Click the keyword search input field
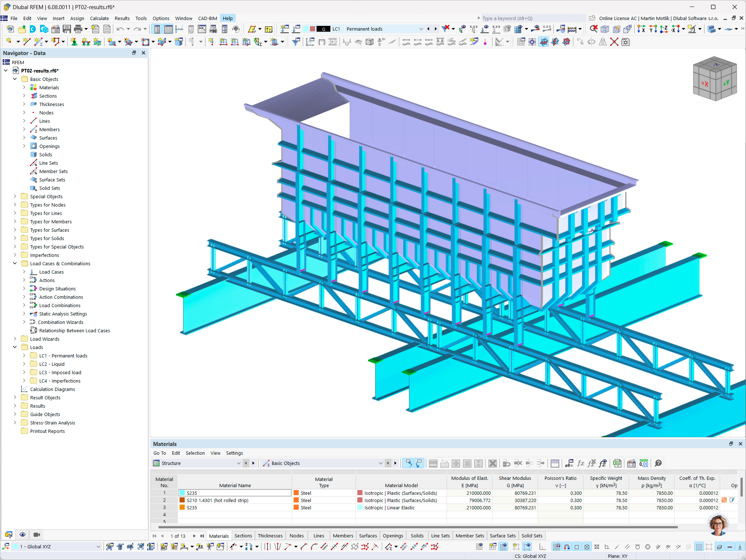This screenshot has width=746, height=560. click(x=532, y=18)
